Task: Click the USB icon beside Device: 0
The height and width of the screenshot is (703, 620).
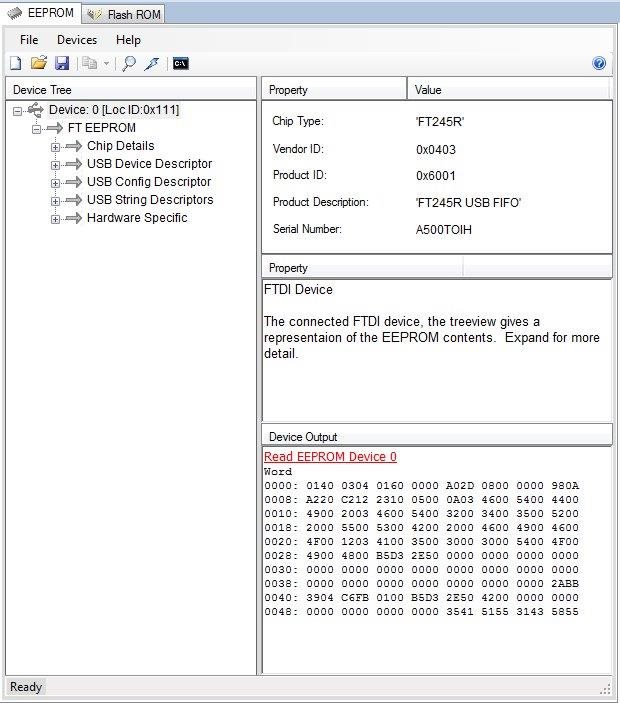Action: [x=35, y=109]
